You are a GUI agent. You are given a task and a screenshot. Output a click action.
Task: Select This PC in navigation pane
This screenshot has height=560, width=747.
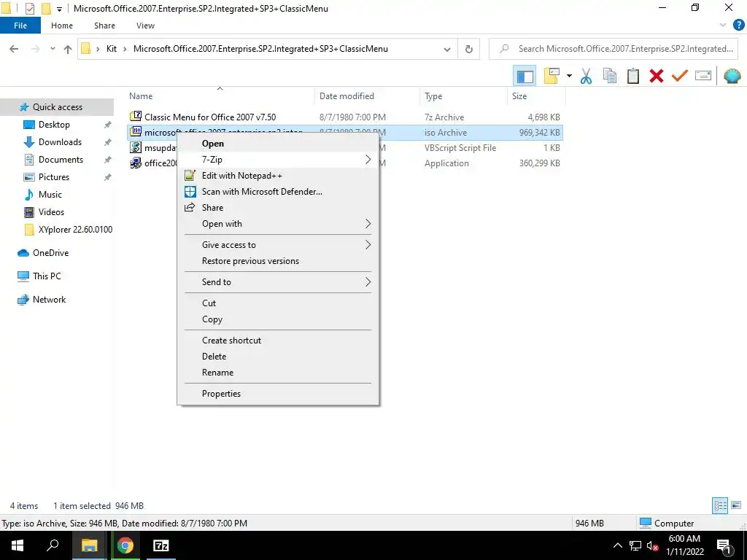47,276
